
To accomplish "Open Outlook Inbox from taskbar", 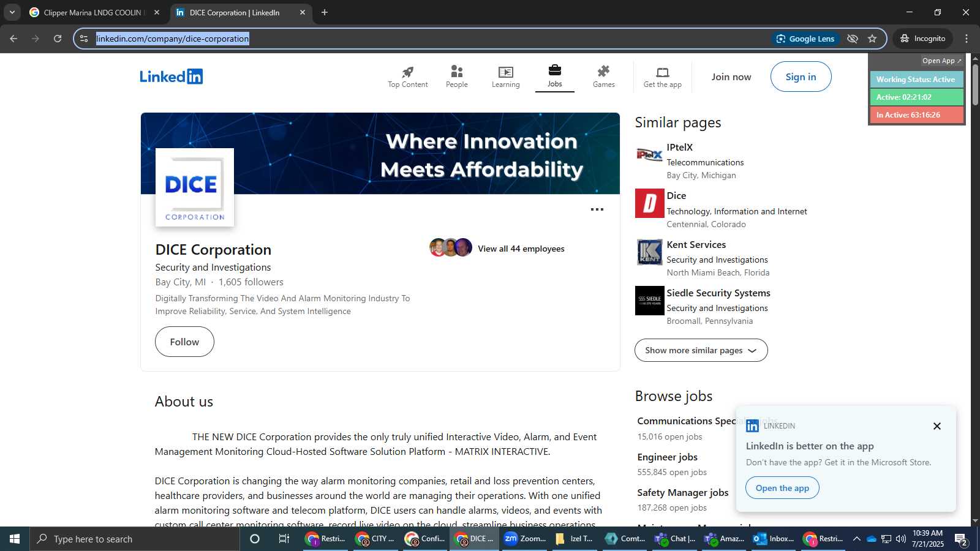I will [774, 539].
